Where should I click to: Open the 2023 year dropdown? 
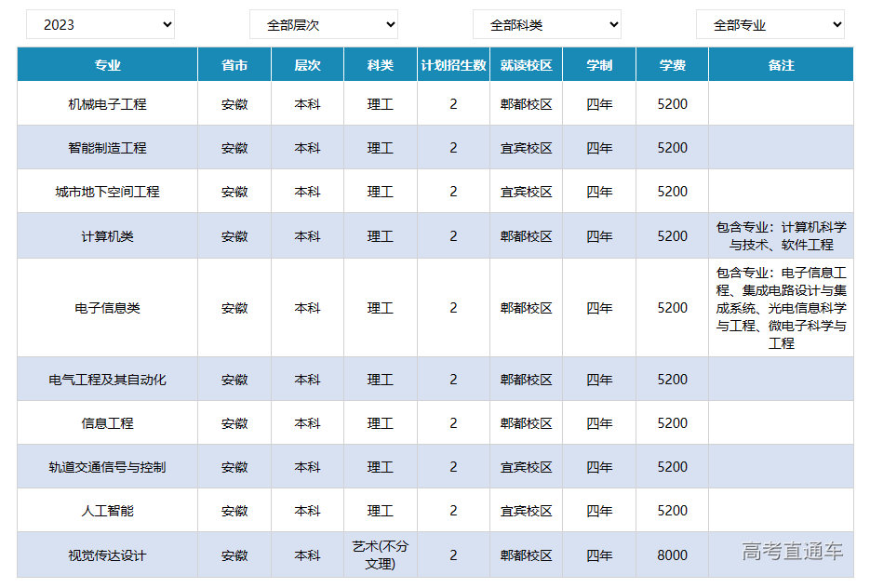point(100,25)
